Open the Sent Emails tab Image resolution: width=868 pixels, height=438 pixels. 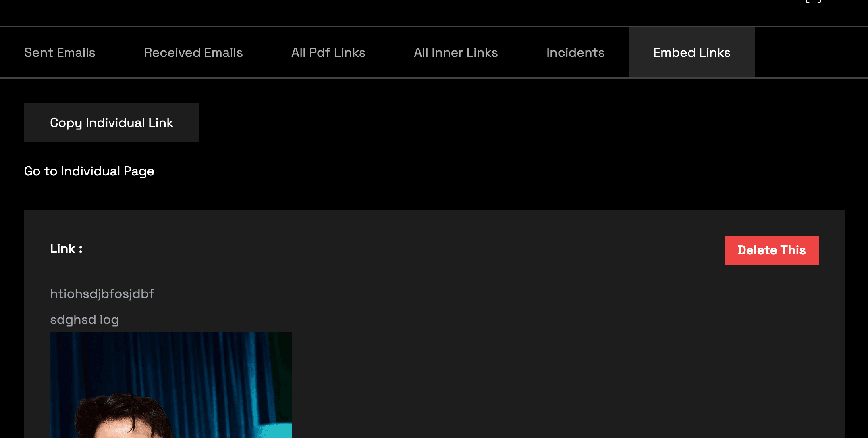click(60, 52)
